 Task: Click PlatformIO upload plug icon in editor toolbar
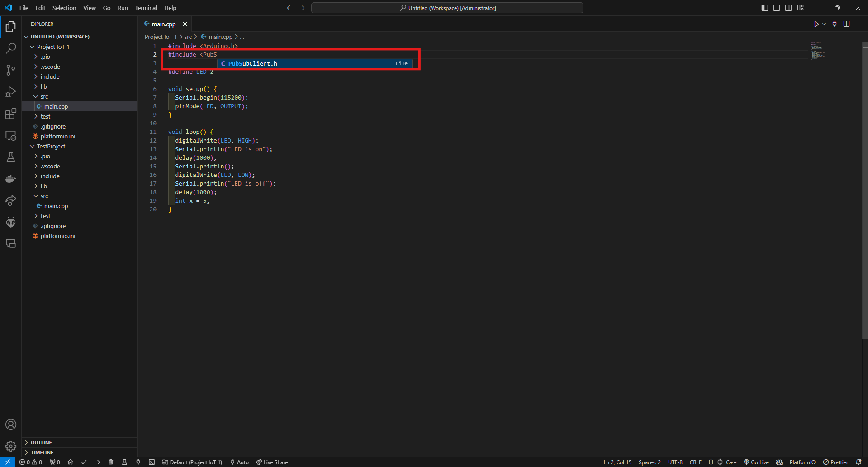[x=835, y=24]
